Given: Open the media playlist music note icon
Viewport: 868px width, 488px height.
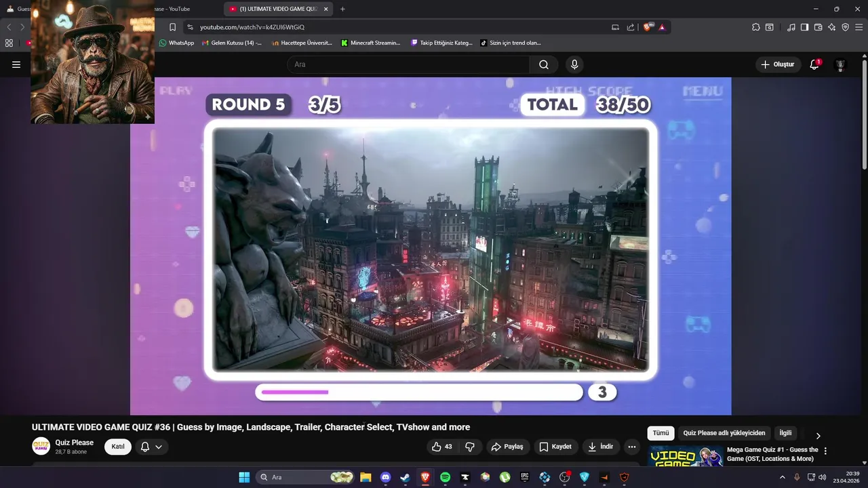Looking at the screenshot, I should (x=791, y=27).
